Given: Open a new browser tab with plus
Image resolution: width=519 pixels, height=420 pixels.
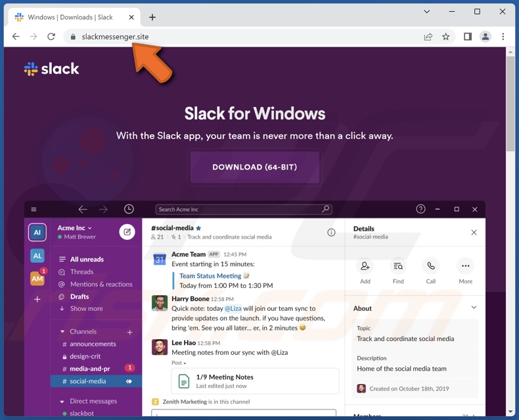Looking at the screenshot, I should pos(152,17).
